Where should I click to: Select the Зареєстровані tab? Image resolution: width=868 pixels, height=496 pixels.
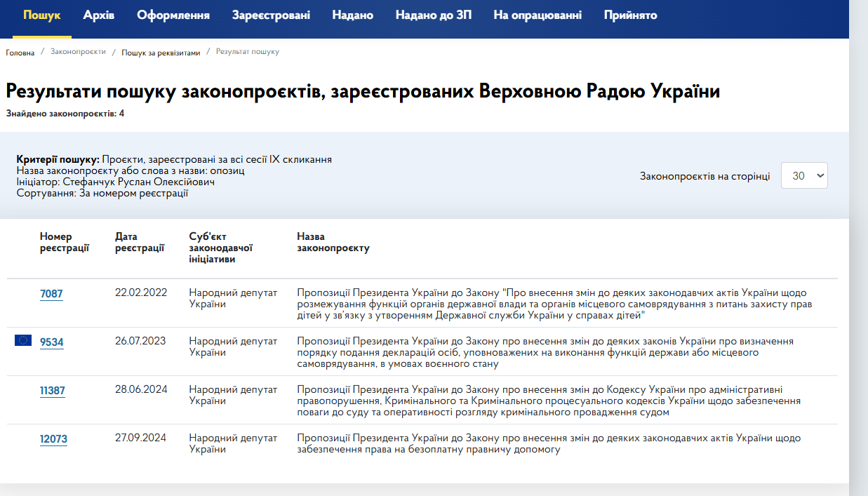coord(271,15)
